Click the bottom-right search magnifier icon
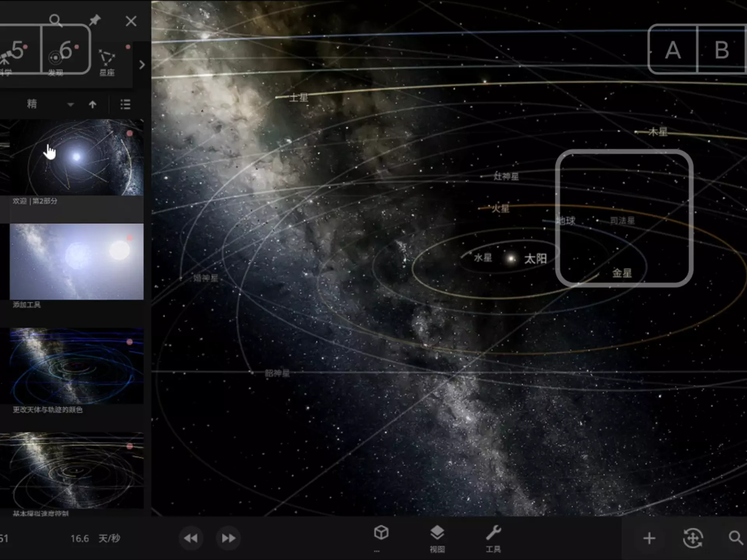Image resolution: width=747 pixels, height=560 pixels. point(735,538)
